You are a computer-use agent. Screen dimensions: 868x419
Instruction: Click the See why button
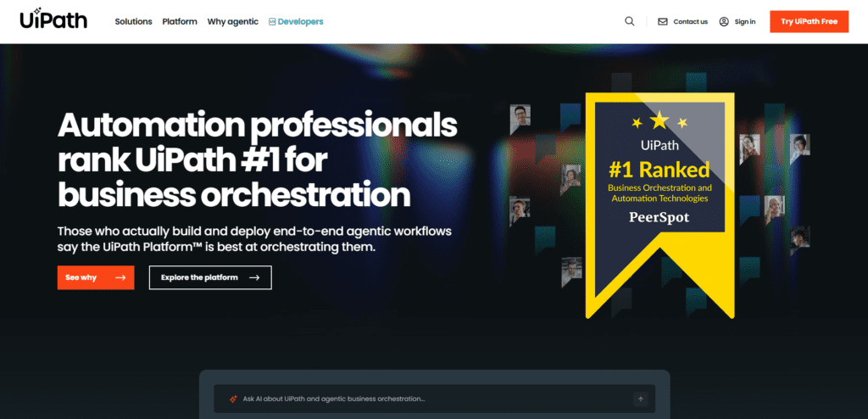(96, 277)
